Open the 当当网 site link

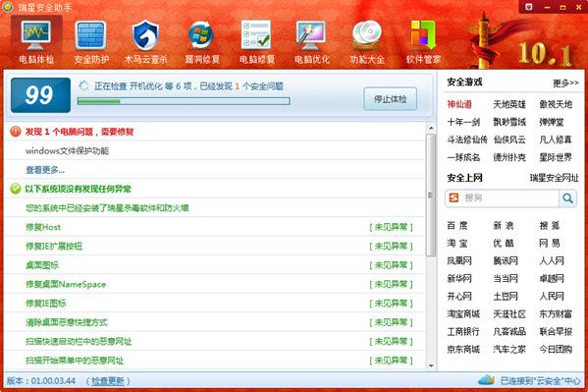pos(506,278)
